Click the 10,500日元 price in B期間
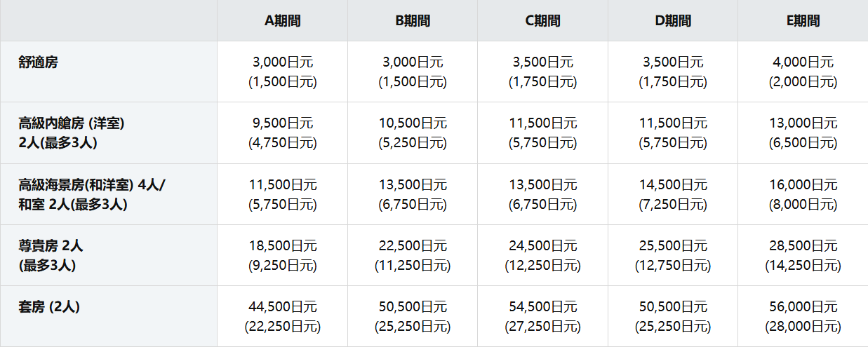This screenshot has height=347, width=868. click(413, 123)
